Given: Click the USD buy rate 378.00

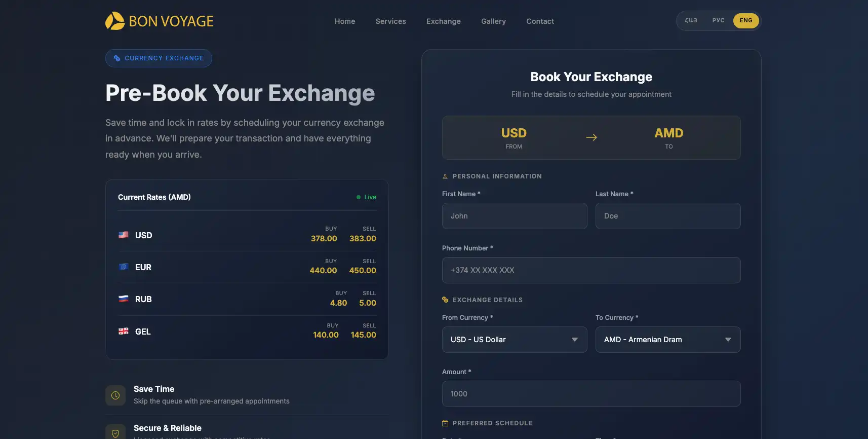Looking at the screenshot, I should 324,239.
